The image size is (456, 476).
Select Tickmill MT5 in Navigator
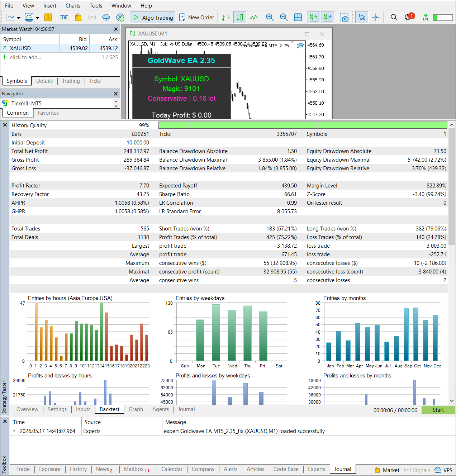(x=26, y=103)
